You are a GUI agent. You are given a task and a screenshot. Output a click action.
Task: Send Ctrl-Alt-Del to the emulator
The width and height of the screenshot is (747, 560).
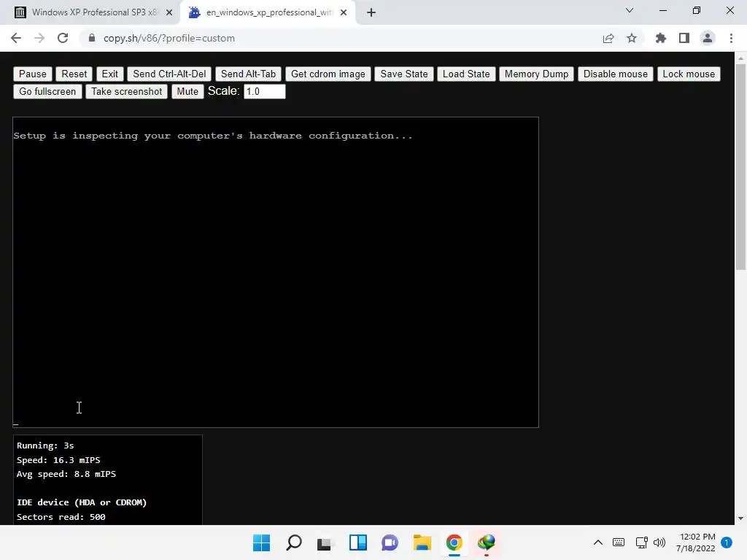(x=169, y=74)
